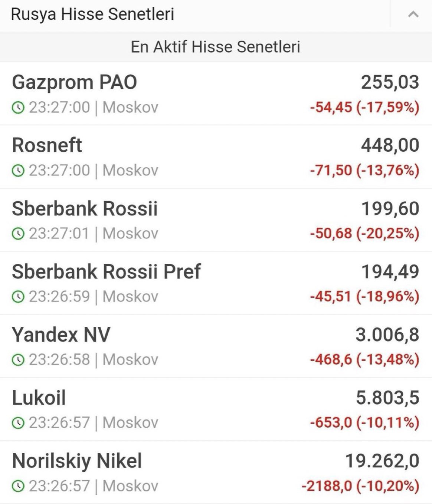Click the clock icon beside Gazprom PAO time
Screen dimensions: 432x504
click(18, 108)
